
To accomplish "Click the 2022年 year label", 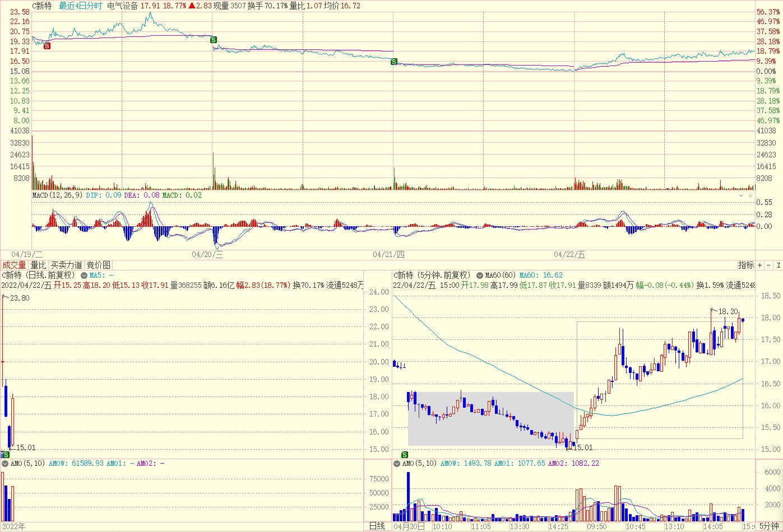I will (x=13, y=526).
